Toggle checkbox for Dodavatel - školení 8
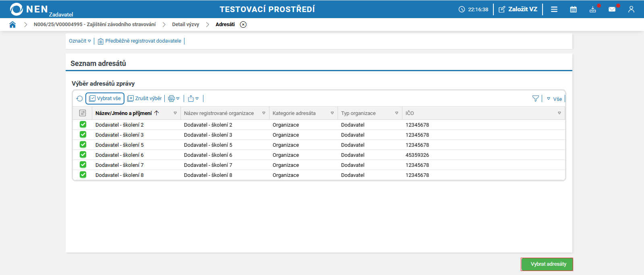 tap(83, 175)
